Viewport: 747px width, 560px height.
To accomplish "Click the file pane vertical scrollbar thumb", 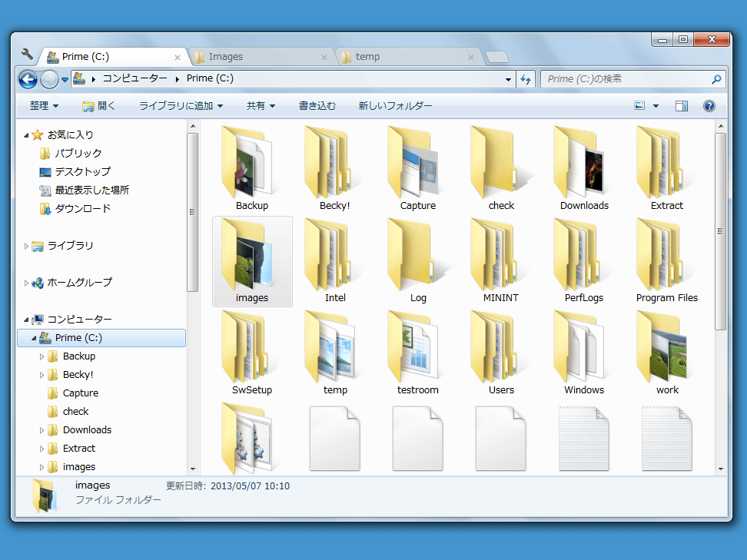I will (x=721, y=231).
